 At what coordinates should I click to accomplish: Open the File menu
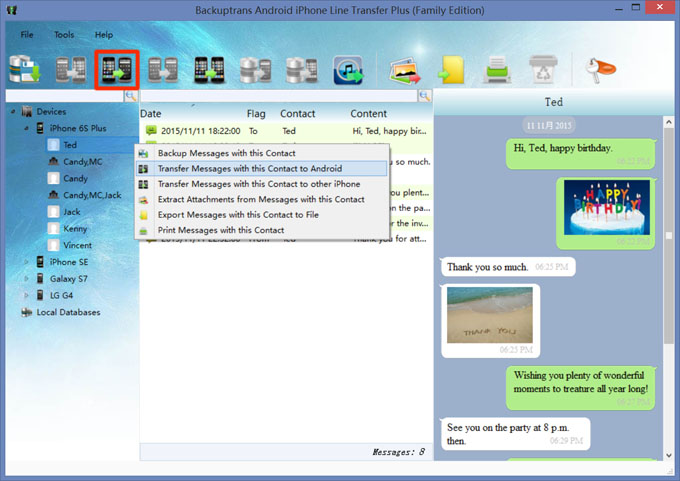tap(27, 35)
